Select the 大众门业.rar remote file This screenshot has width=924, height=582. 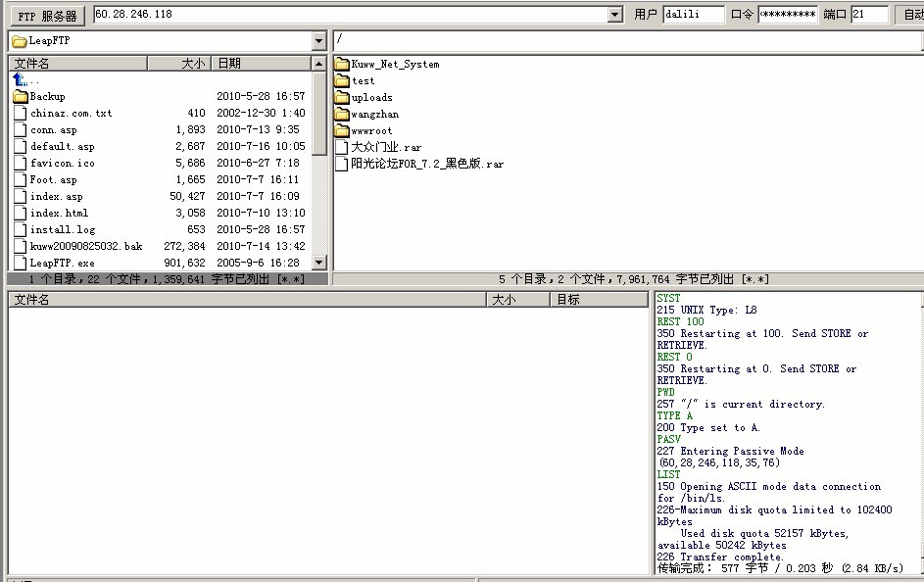click(385, 147)
